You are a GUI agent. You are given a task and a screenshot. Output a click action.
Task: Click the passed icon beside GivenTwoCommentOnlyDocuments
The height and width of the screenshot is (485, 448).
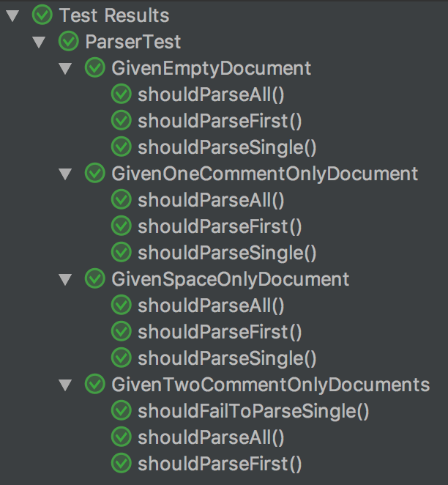(95, 384)
